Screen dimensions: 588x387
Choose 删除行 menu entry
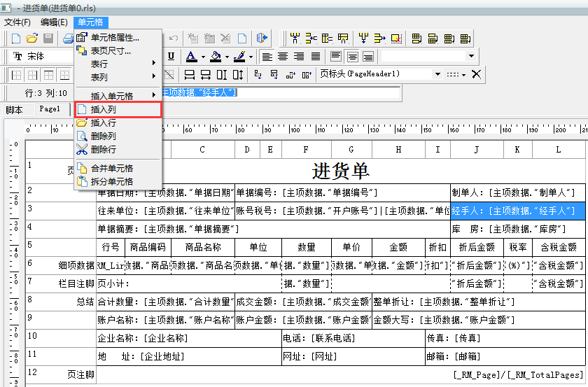(x=118, y=149)
